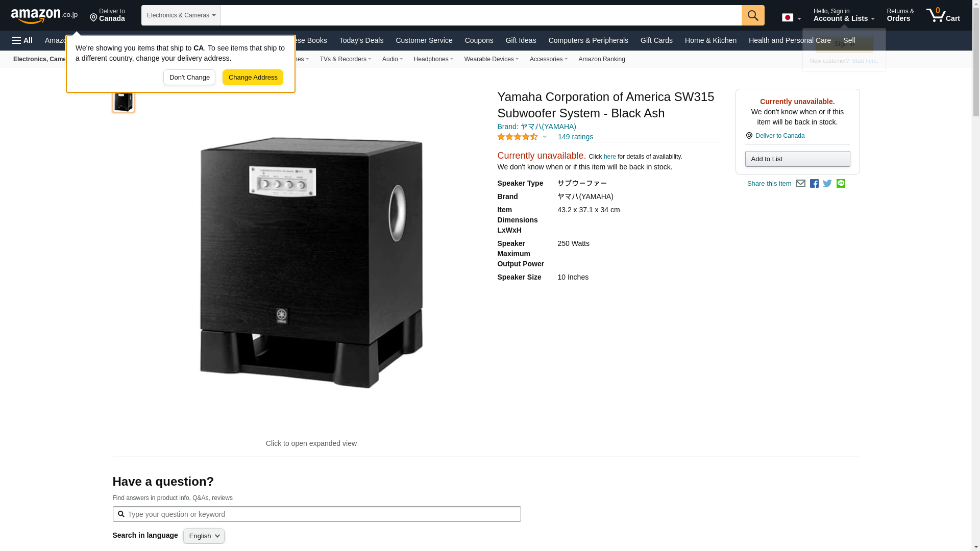980x551 pixels.
Task: Click the search magnifier button
Action: pyautogui.click(x=753, y=15)
